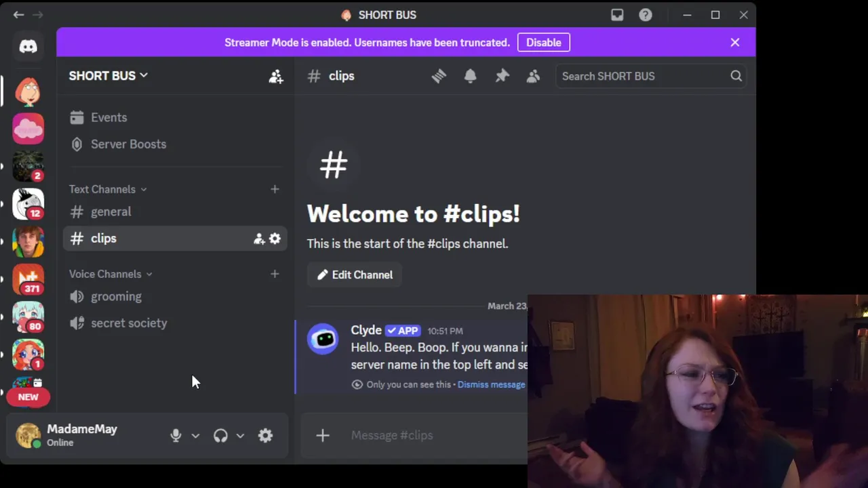
Task: Click the Search SHORT BUS field
Action: (651, 76)
